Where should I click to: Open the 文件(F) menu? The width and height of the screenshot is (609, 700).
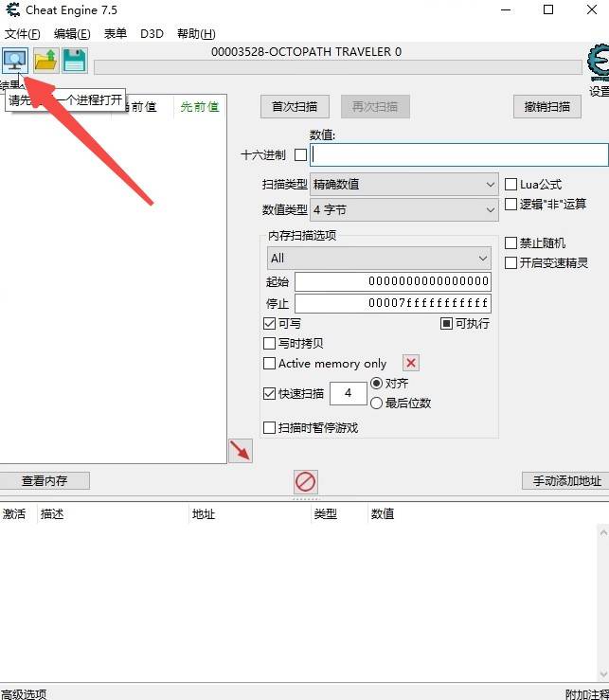tap(23, 34)
